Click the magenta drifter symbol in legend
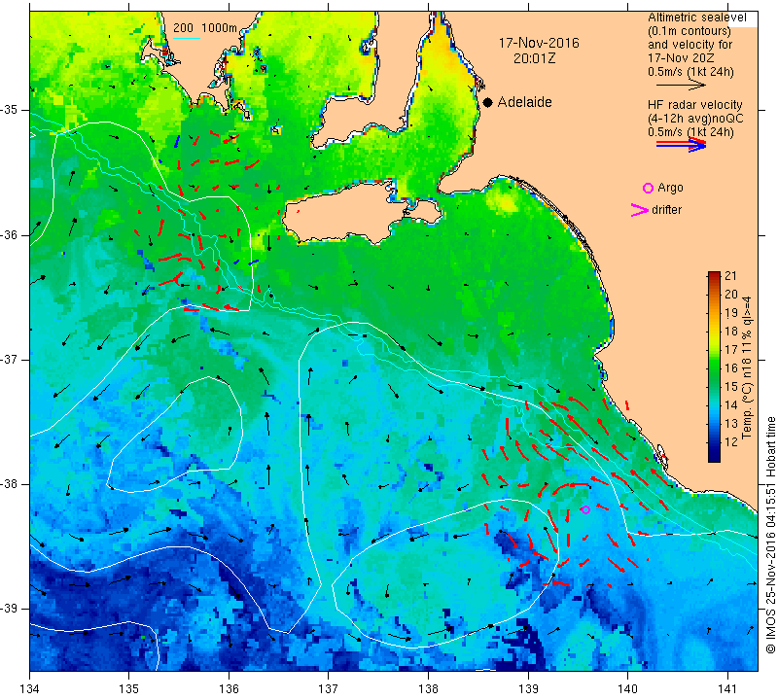This screenshot has height=700, width=778. click(639, 210)
